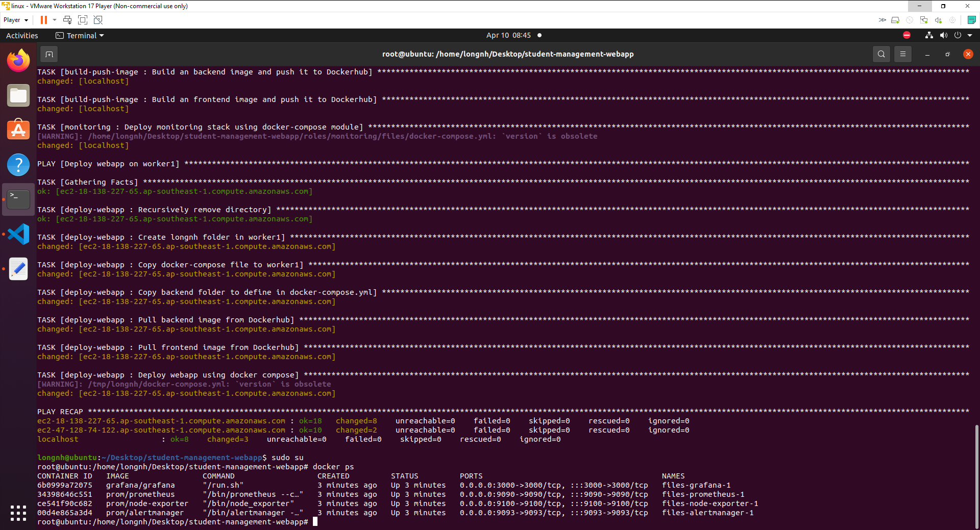This screenshot has height=530, width=980.
Task: Click the terminal cursor at last prompt
Action: 315,522
